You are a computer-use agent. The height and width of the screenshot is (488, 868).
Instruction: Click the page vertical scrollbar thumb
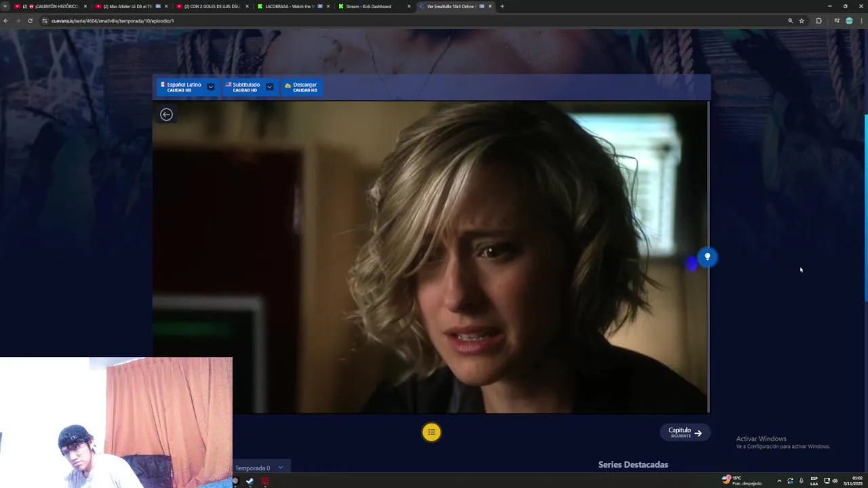pos(865,208)
